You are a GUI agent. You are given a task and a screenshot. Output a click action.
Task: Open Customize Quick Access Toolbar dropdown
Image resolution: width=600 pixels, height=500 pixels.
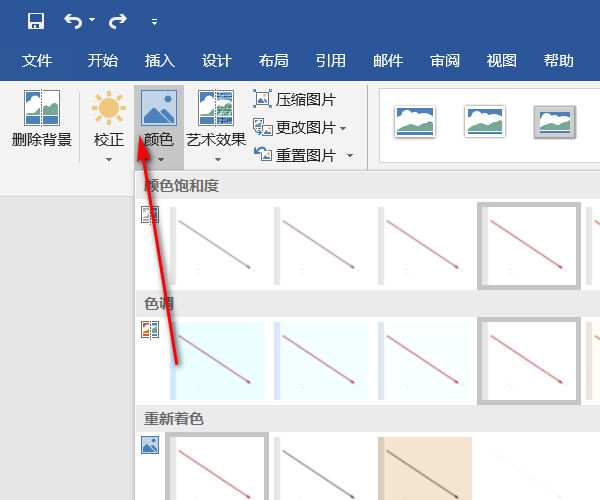point(154,22)
